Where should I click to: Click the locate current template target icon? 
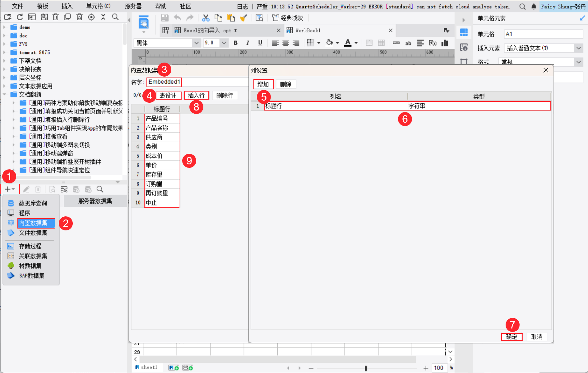(x=91, y=17)
